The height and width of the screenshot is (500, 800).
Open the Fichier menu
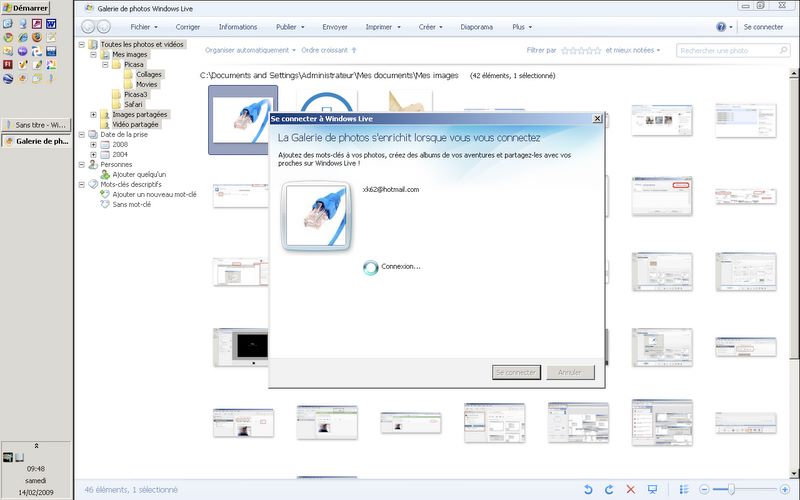(143, 27)
